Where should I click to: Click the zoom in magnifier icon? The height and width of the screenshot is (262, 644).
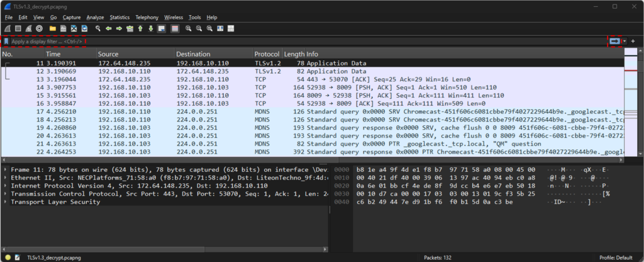click(x=188, y=29)
